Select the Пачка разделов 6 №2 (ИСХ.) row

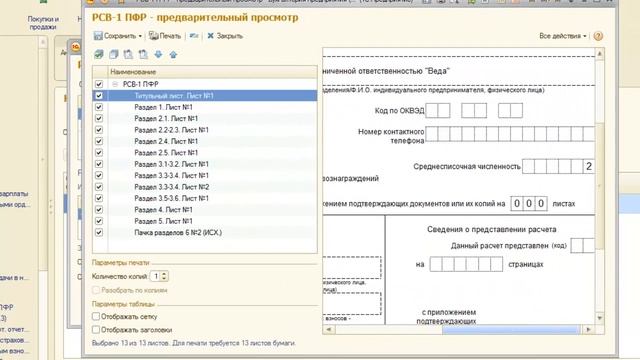[x=205, y=233]
